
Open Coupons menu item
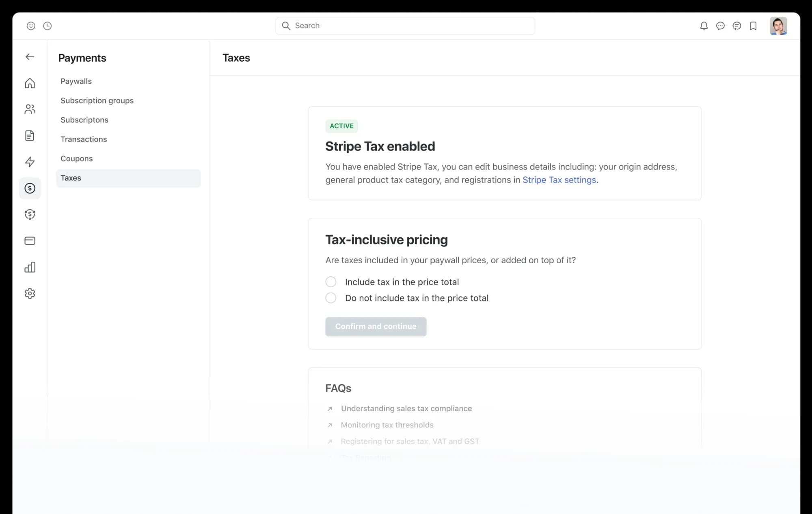tap(77, 158)
